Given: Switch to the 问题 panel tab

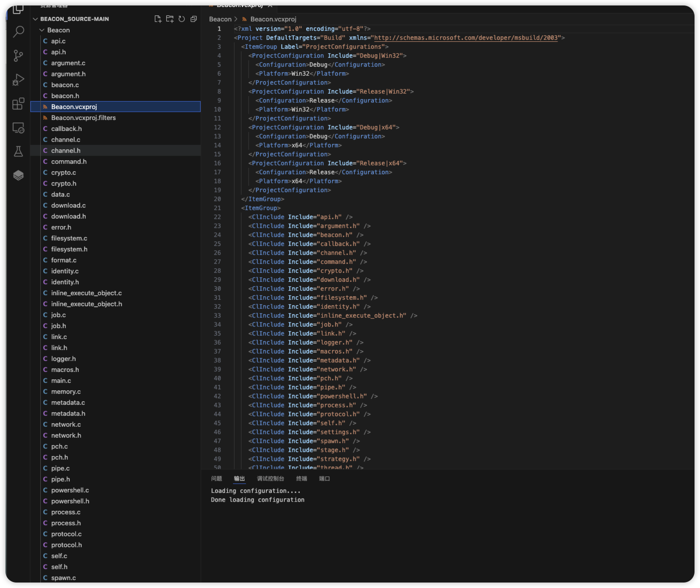Looking at the screenshot, I should (217, 478).
